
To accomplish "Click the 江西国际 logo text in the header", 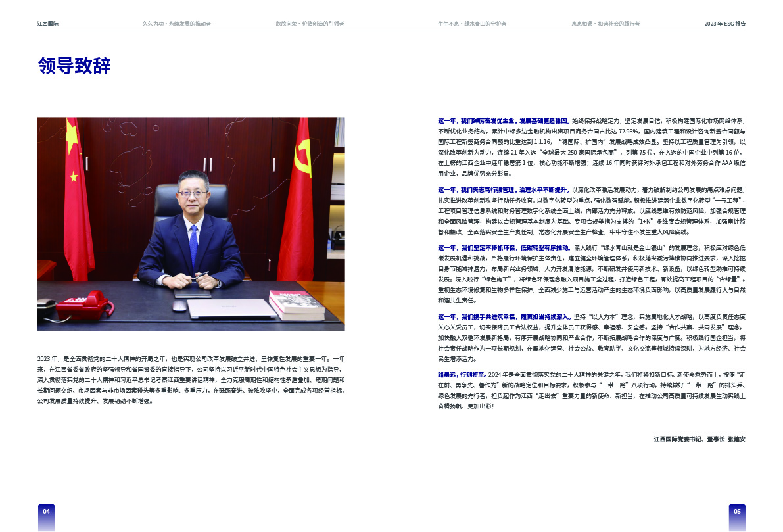I will coord(48,22).
